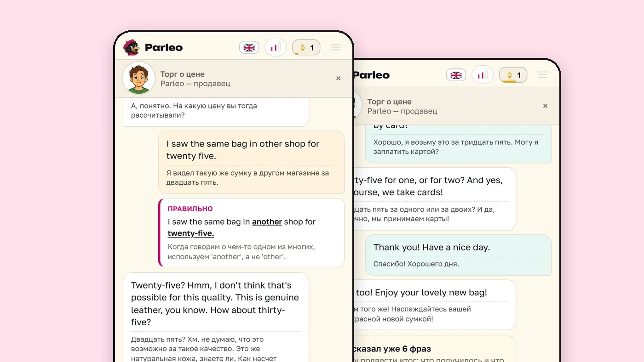644x362 pixels.
Task: Tap the flame streak counter on left phone
Action: 306,47
